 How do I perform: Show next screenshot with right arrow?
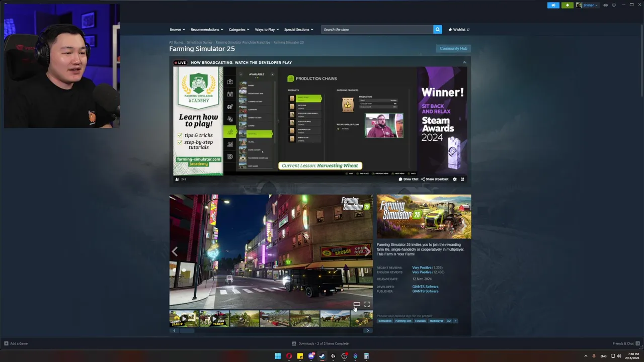(x=367, y=251)
